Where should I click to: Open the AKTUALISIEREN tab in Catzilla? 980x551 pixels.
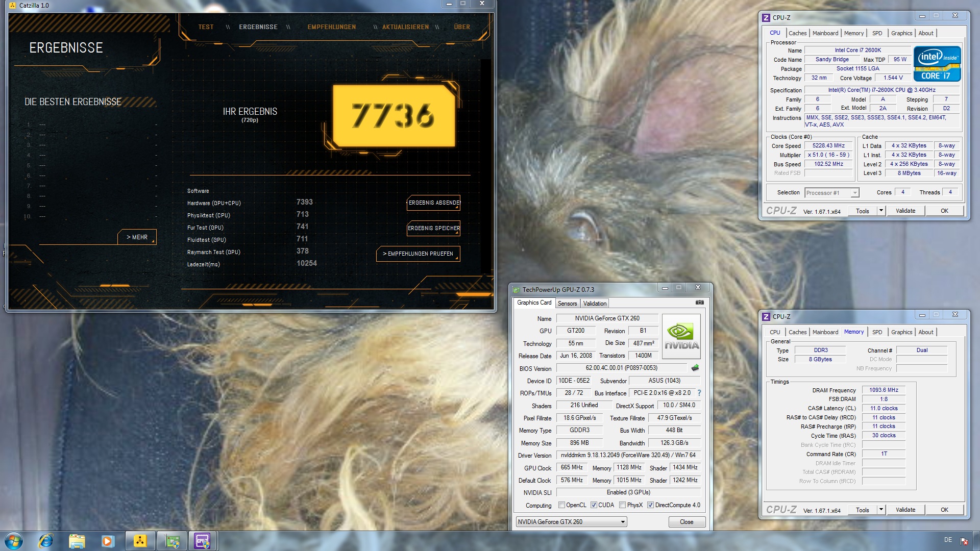406,27
